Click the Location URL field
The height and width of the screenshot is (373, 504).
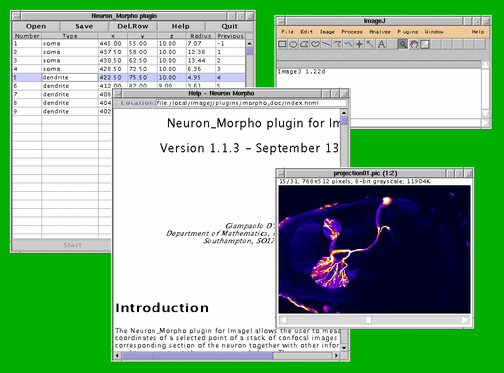point(251,103)
